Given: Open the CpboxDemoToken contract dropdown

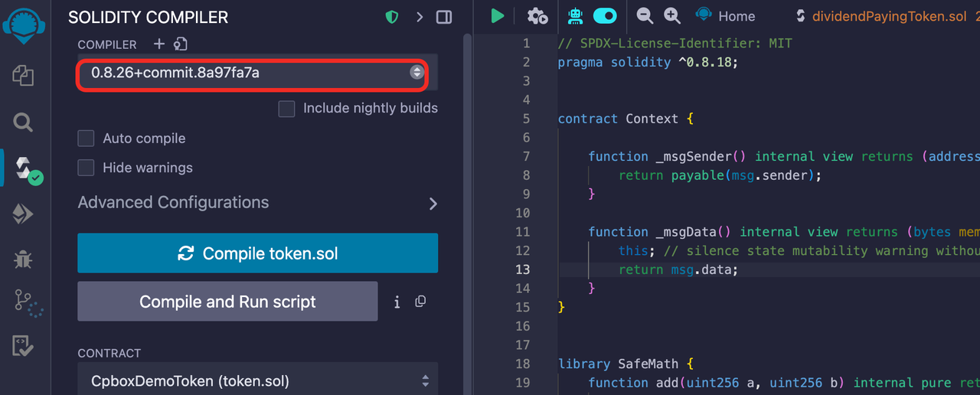Looking at the screenshot, I should point(257,380).
